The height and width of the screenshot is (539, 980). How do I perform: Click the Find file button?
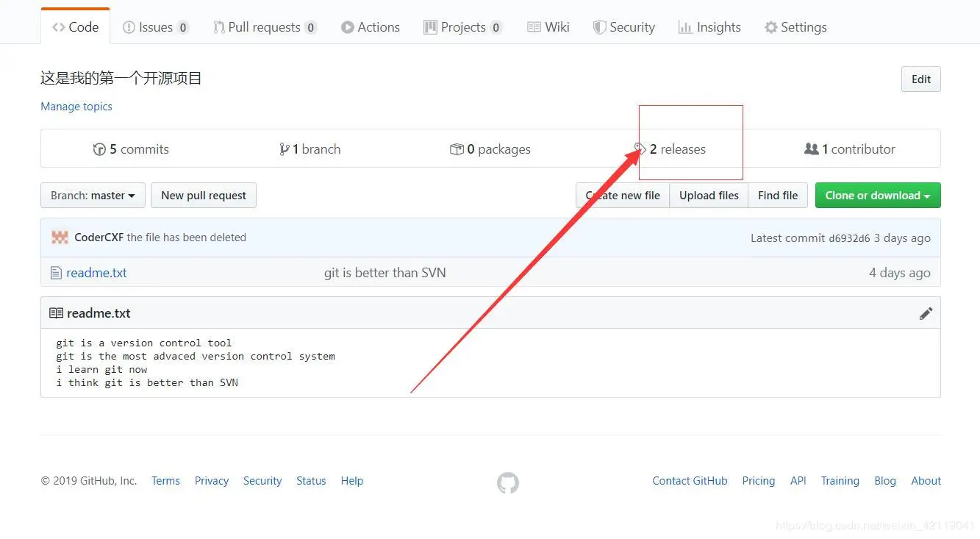click(778, 196)
